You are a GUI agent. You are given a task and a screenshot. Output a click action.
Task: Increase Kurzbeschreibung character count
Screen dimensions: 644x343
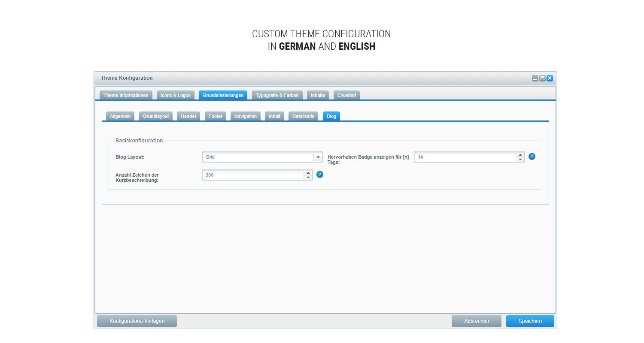(308, 173)
